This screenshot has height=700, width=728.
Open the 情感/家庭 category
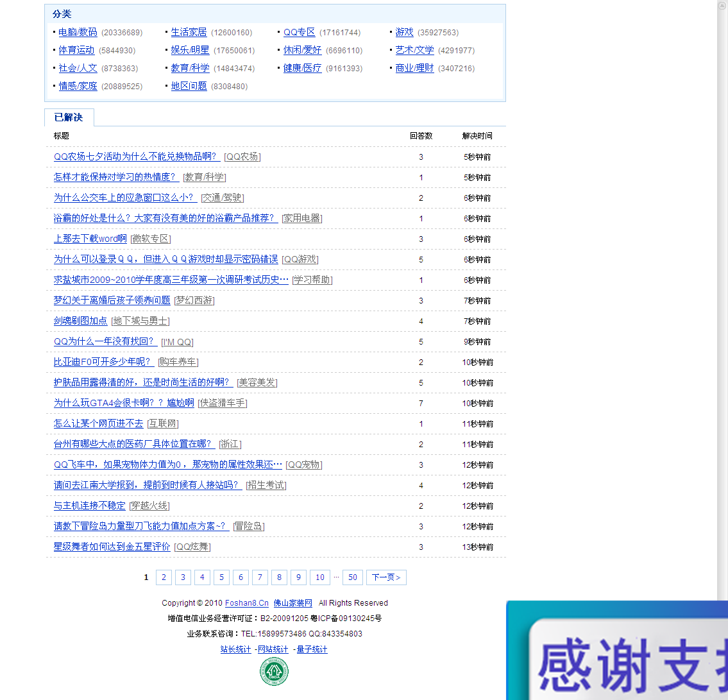coord(78,87)
